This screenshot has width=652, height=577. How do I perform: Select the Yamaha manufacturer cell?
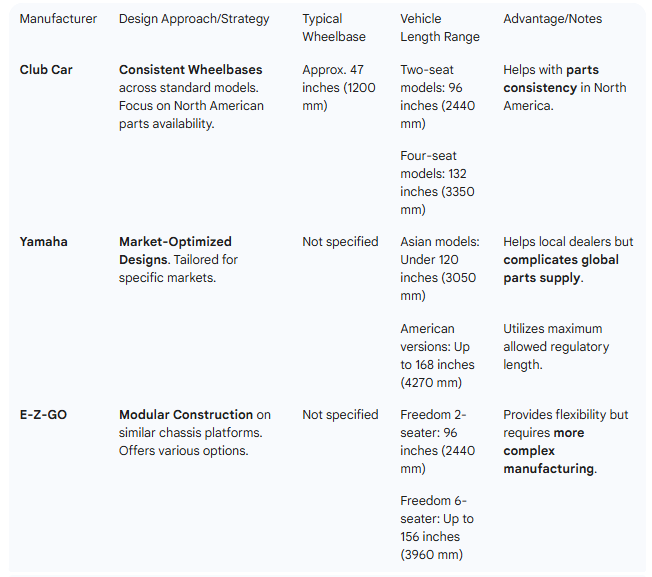pyautogui.click(x=44, y=241)
